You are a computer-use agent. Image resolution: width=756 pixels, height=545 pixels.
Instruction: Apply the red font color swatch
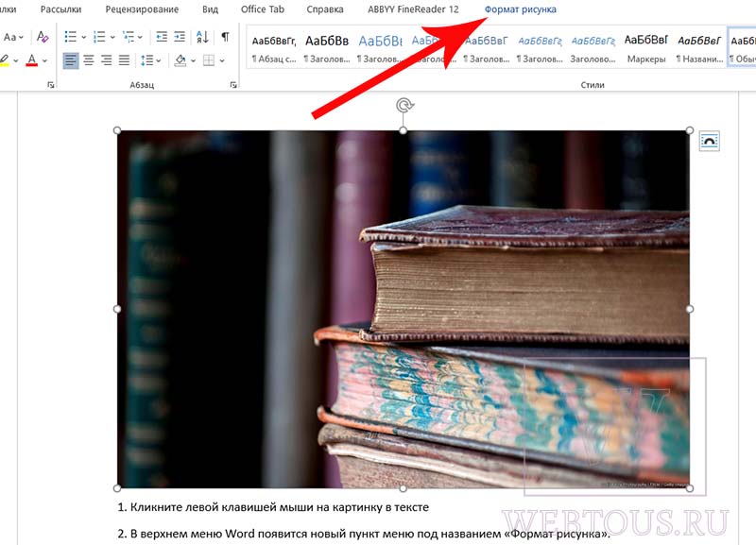point(32,60)
